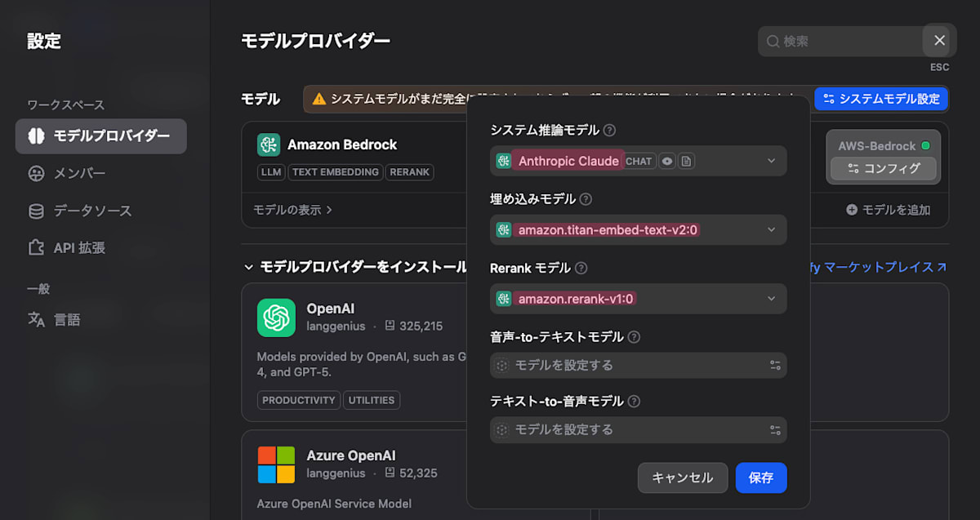The width and height of the screenshot is (980, 520).
Task: Select データソース in the sidebar
Action: click(92, 211)
